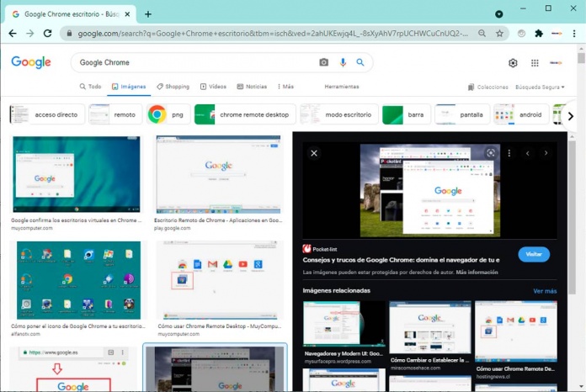Click the zoom magnifier icon in address bar
This screenshot has height=392, width=586.
tap(482, 34)
